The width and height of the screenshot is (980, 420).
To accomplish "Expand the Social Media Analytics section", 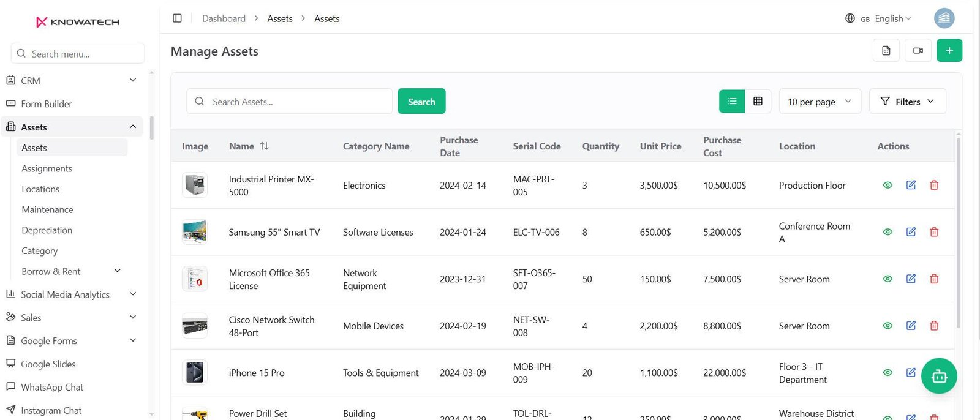I will [133, 294].
